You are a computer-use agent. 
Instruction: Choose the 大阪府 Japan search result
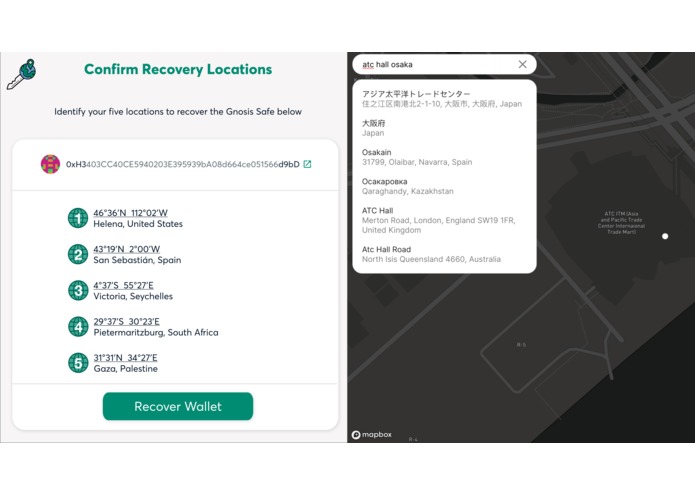tap(444, 128)
